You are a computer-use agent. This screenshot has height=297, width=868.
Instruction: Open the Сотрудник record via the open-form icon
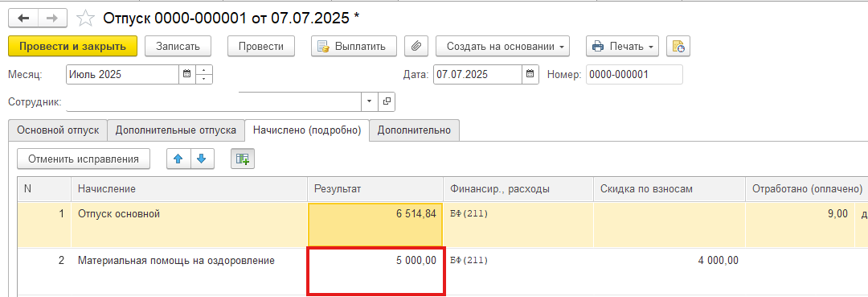tap(387, 102)
